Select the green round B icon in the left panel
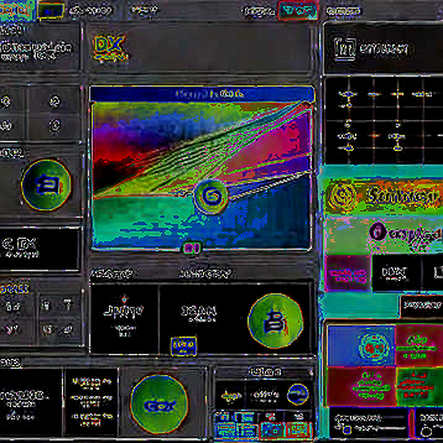 (x=46, y=185)
